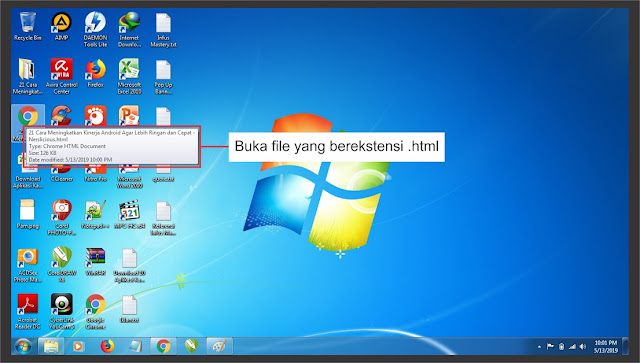
Task: Open the network signal tray icon
Action: (572, 347)
